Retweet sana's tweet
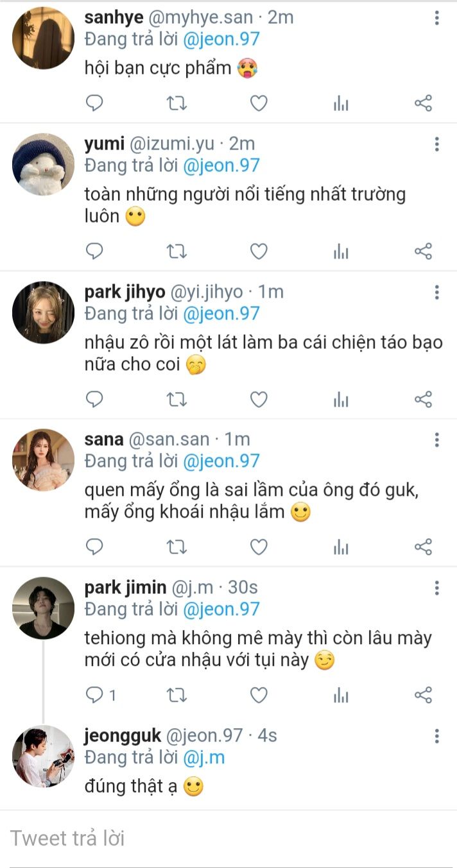This screenshot has height=868, width=457. (x=177, y=547)
